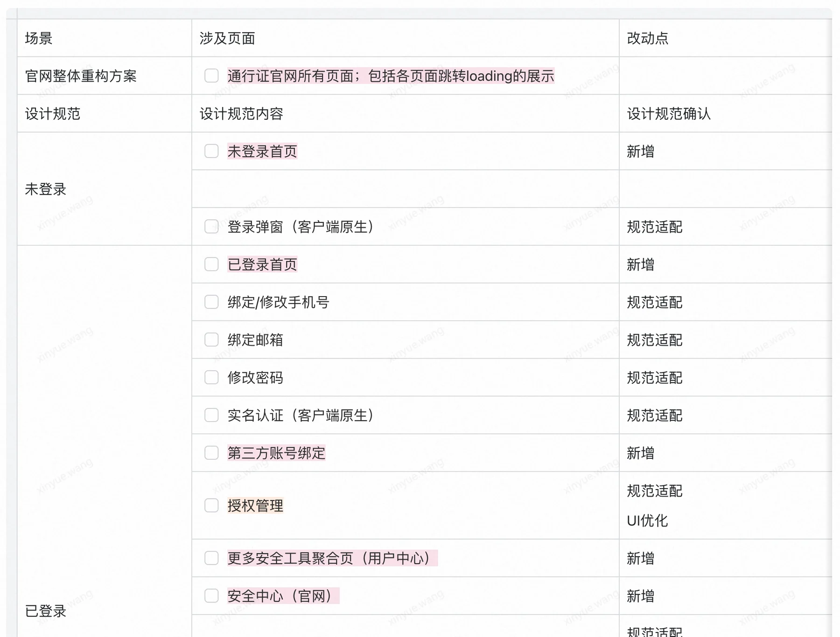Click the empty 改动点 cell for 官网整体重构方案
Viewport: 840px width, 637px height.
coord(726,76)
